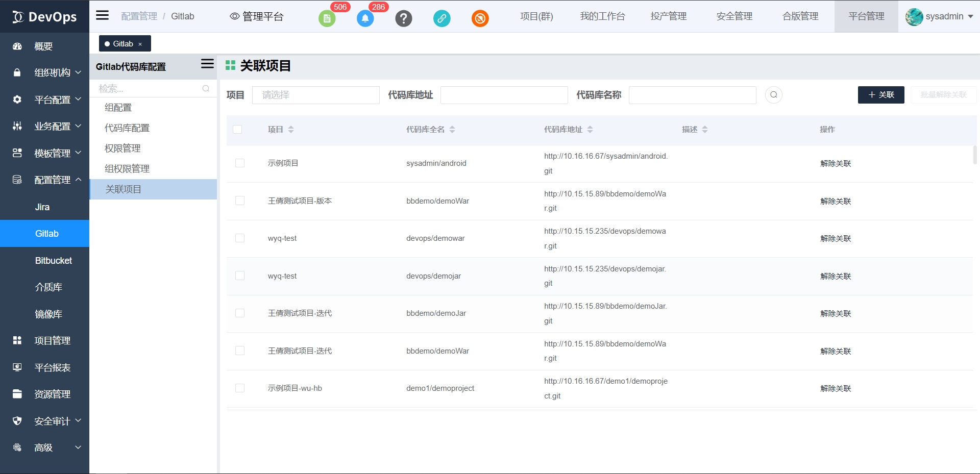
Task: Select Bitbucket in the left sidebar
Action: coord(53,261)
